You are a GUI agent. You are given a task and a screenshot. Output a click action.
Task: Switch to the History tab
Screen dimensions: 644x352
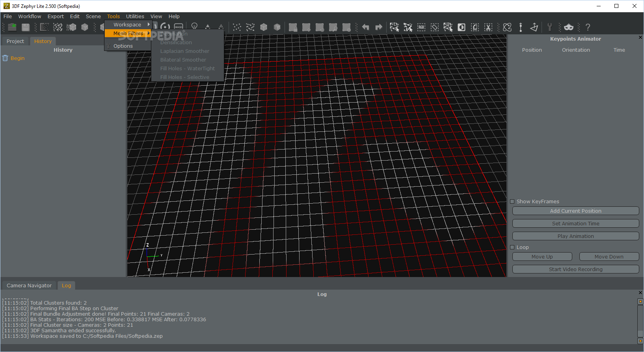pos(43,41)
